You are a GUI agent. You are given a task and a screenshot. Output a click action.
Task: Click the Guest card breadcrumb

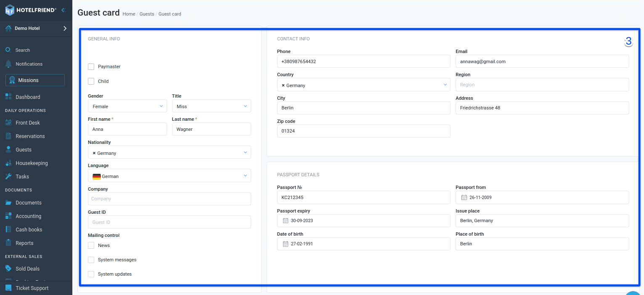point(170,14)
